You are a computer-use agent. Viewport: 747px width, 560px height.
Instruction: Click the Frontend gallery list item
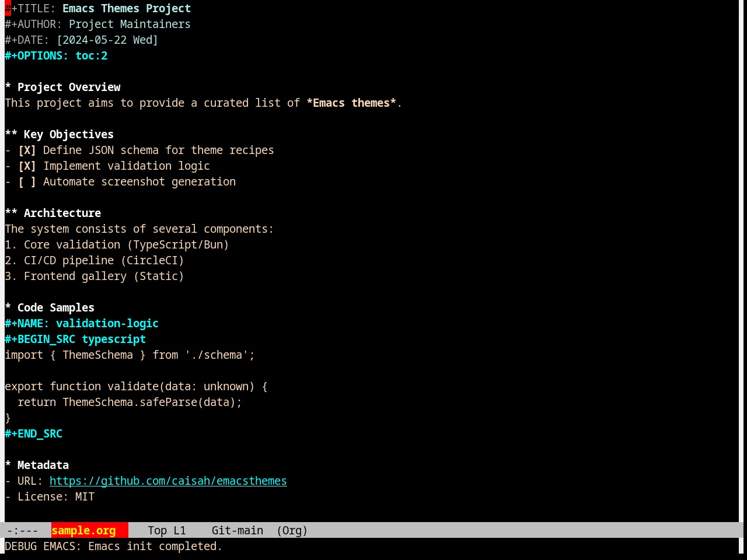click(95, 276)
